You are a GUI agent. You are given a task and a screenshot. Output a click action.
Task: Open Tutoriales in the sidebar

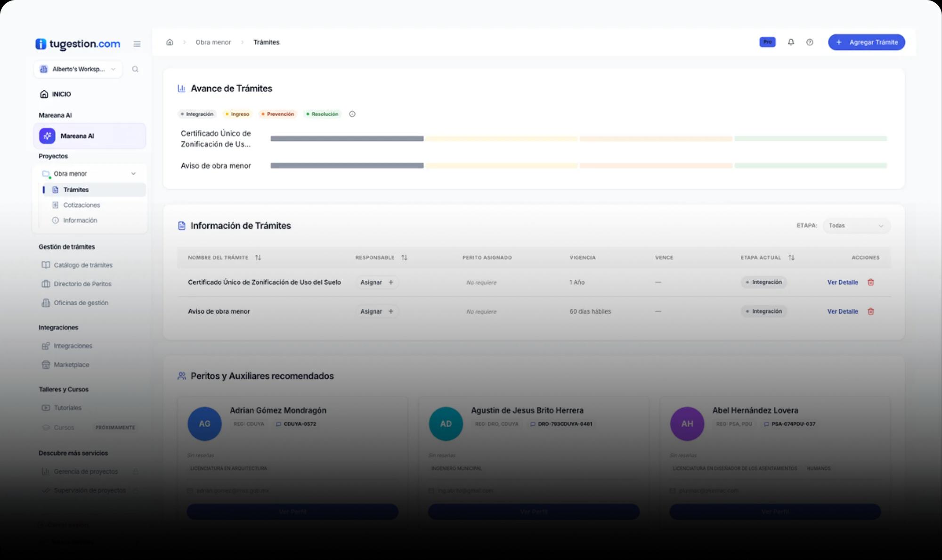coord(62,408)
